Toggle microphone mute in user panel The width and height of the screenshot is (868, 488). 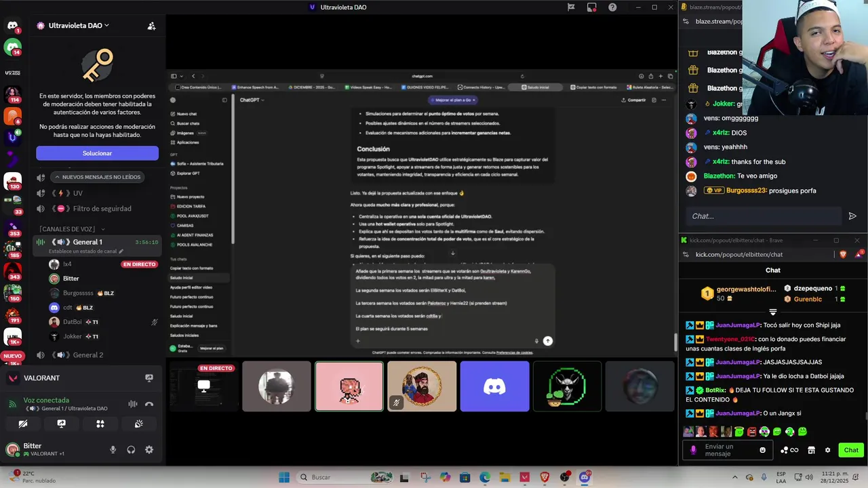point(113,449)
